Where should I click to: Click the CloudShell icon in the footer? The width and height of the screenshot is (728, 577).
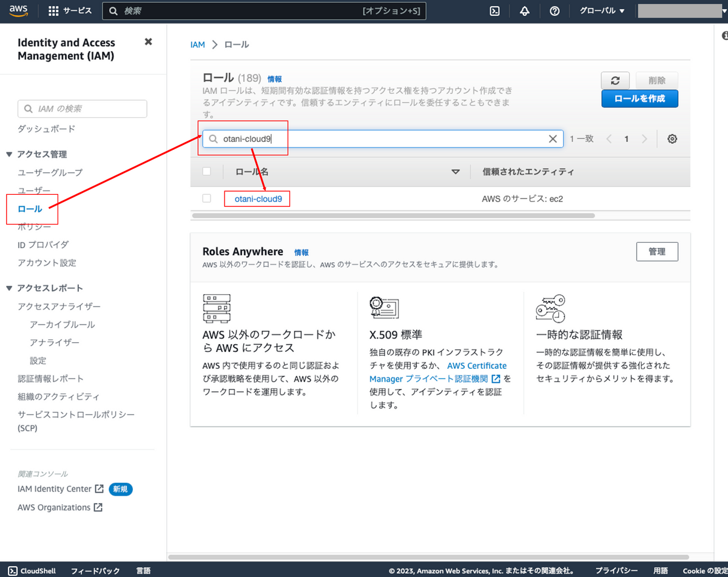(12, 571)
